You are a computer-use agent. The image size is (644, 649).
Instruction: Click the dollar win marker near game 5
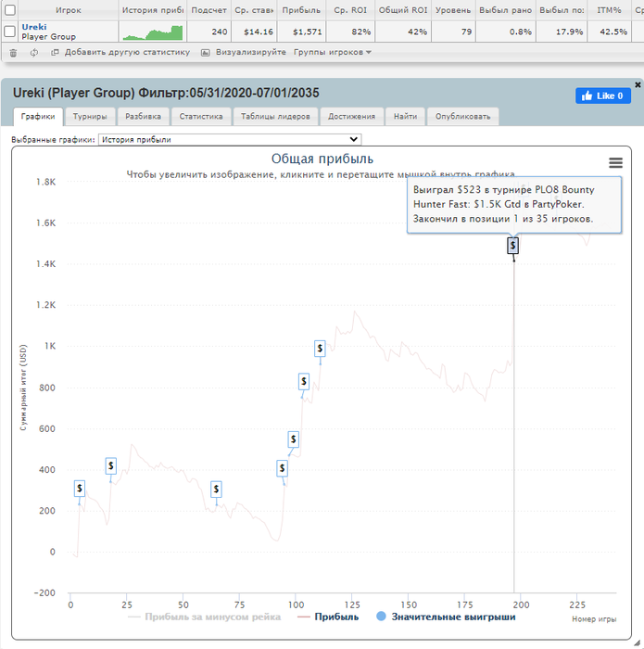[x=80, y=489]
